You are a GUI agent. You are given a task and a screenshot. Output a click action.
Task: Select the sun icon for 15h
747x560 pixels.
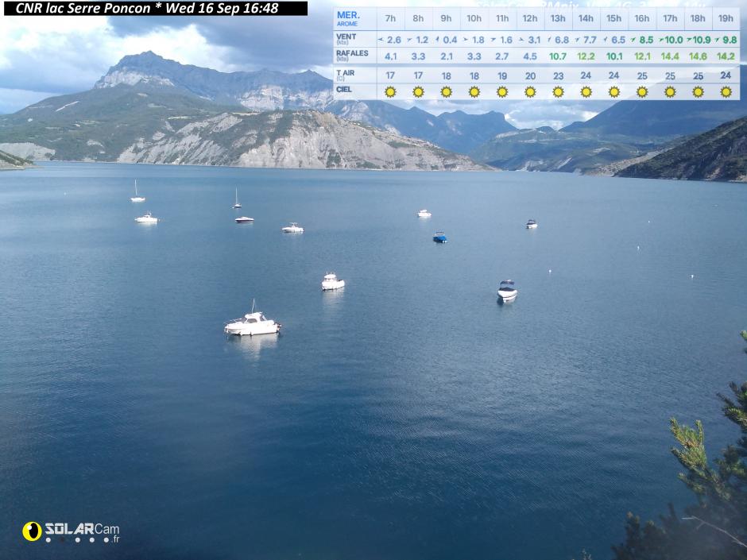614,92
